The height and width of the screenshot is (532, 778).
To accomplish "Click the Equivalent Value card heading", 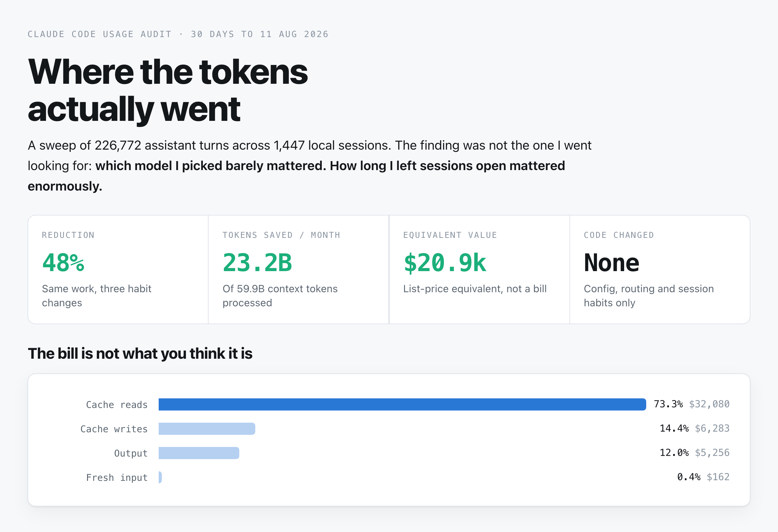I will pos(450,235).
